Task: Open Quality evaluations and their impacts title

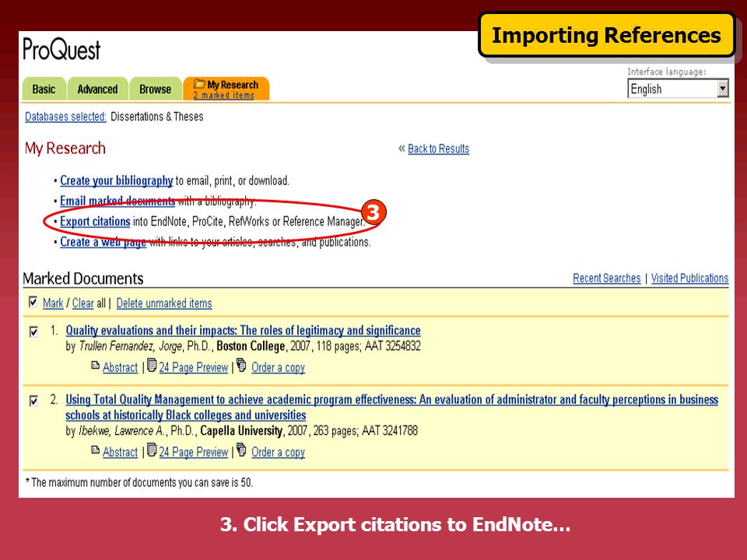Action: click(x=243, y=331)
